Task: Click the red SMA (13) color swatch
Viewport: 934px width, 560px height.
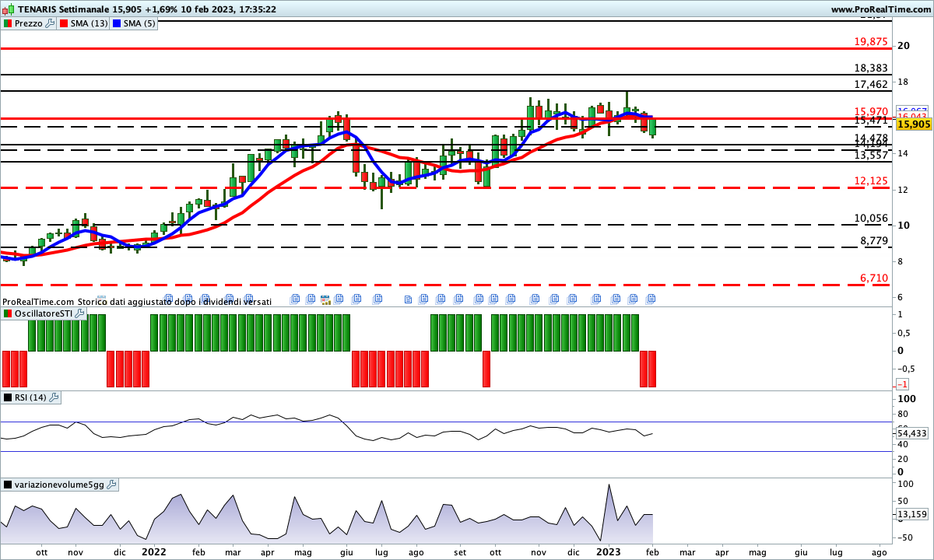Action: pos(63,23)
